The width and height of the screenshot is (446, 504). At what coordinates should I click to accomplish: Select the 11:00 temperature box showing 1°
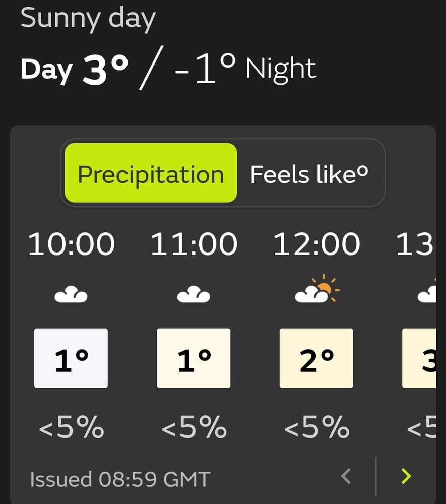[194, 358]
